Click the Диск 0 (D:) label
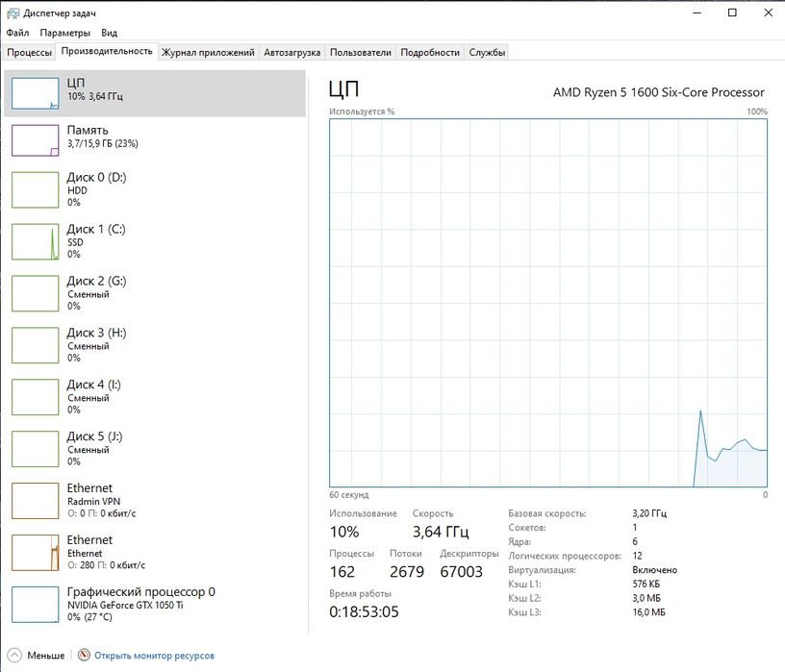The height and width of the screenshot is (672, 785). 96,177
